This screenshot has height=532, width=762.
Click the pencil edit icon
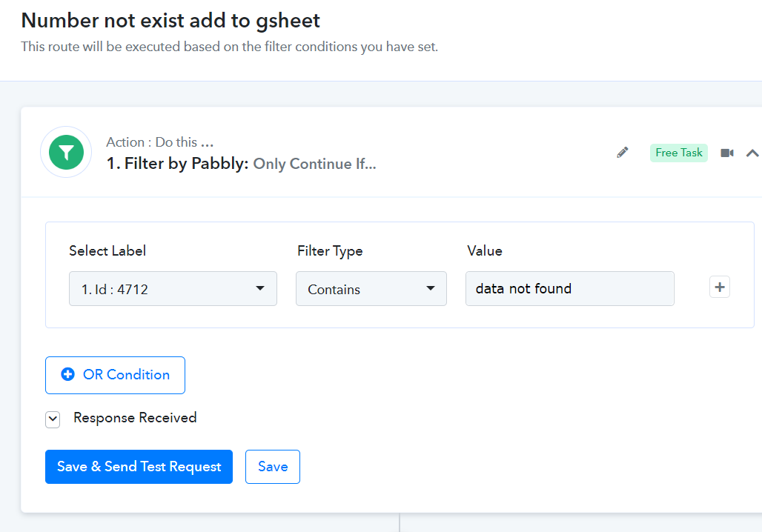(x=623, y=153)
